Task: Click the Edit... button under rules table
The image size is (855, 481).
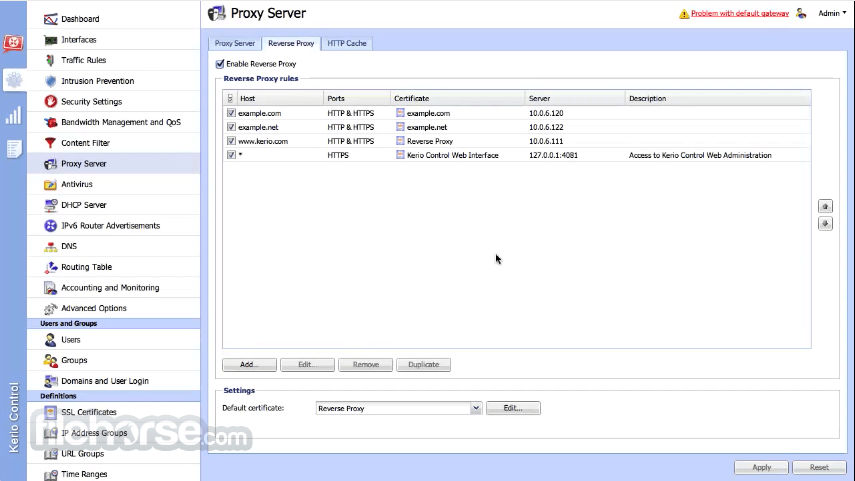Action: (308, 365)
